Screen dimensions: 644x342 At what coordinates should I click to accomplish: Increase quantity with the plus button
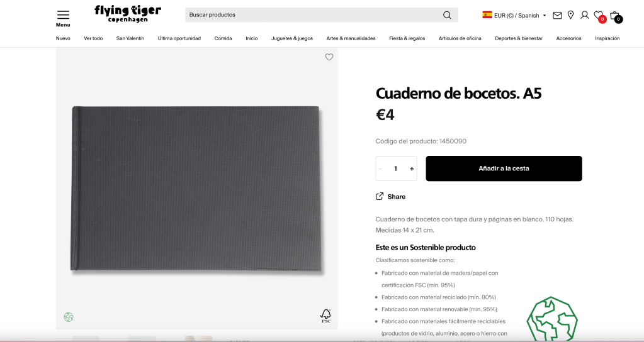coord(412,168)
